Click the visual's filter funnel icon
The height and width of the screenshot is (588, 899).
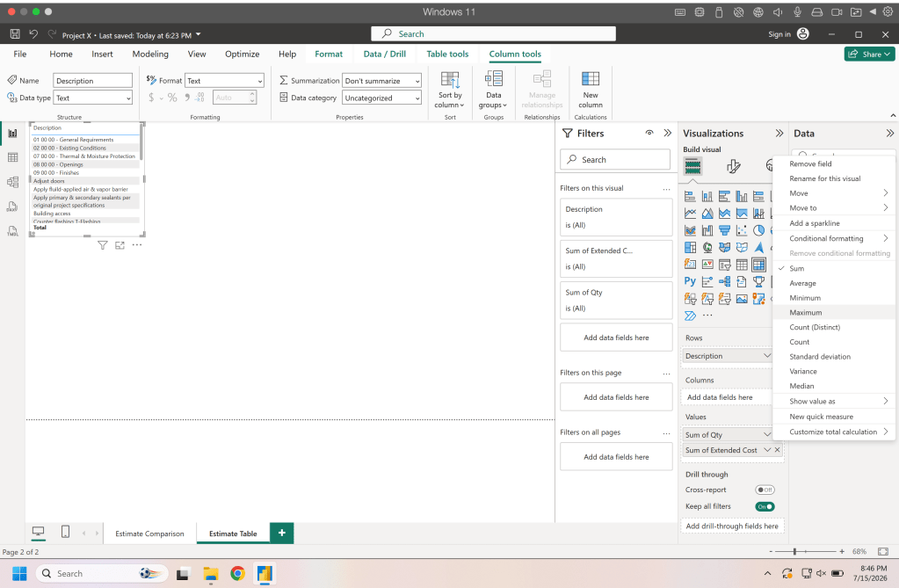tap(102, 245)
